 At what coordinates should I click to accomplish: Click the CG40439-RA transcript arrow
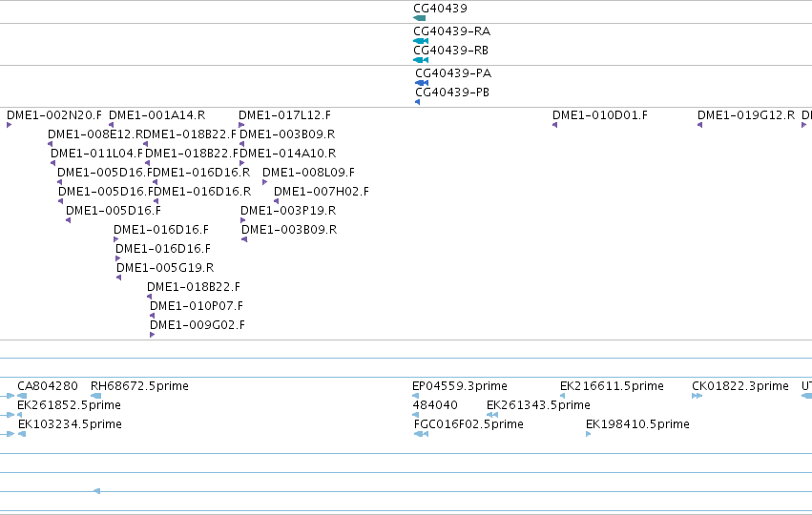coord(421,41)
